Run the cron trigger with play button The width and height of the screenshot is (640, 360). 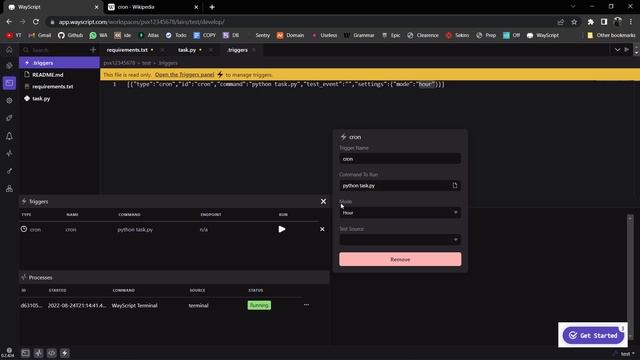pyautogui.click(x=282, y=229)
